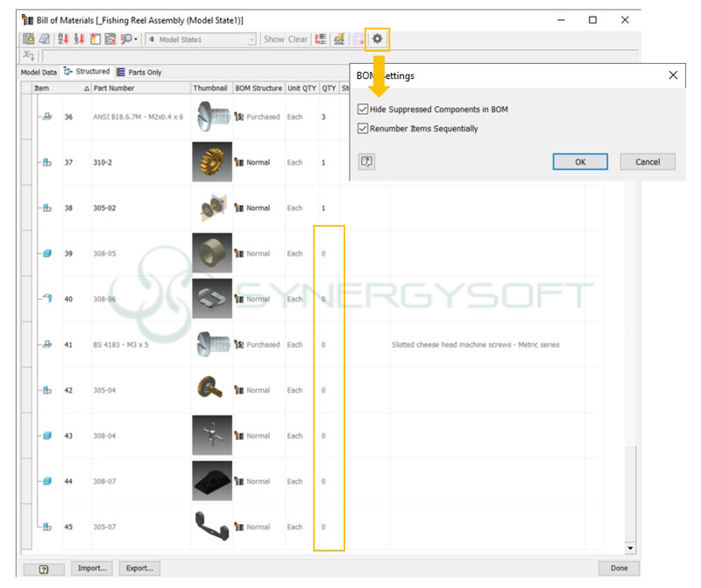Viewport: 701px width, 588px height.
Task: Open BOM Structure dropdown for item 37
Action: 239,162
